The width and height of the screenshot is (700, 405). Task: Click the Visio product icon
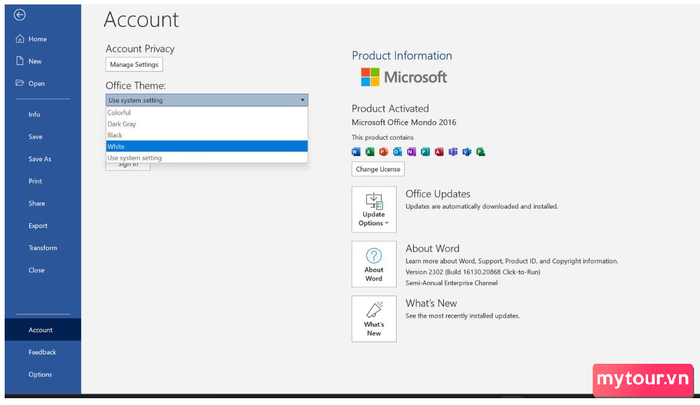(467, 152)
